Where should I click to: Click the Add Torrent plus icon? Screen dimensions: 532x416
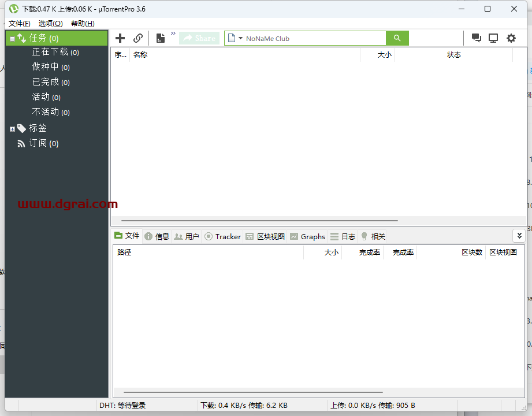click(120, 38)
